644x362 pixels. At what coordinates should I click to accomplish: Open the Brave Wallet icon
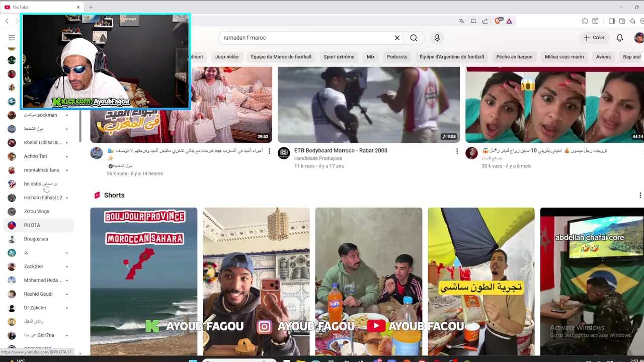622,21
